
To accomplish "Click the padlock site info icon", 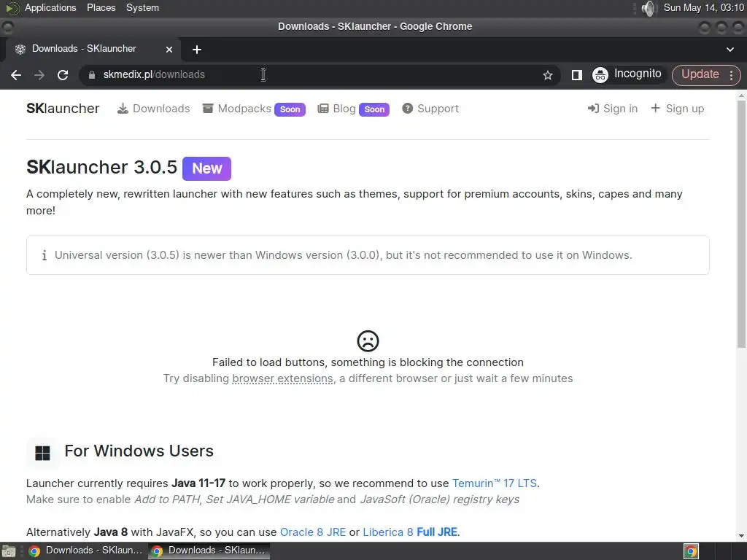I will coord(92,75).
